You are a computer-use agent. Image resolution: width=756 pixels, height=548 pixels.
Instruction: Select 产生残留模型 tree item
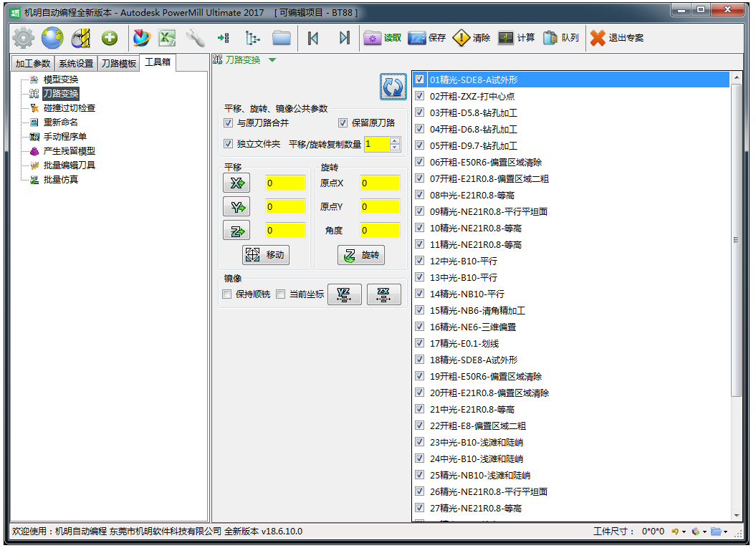point(70,151)
